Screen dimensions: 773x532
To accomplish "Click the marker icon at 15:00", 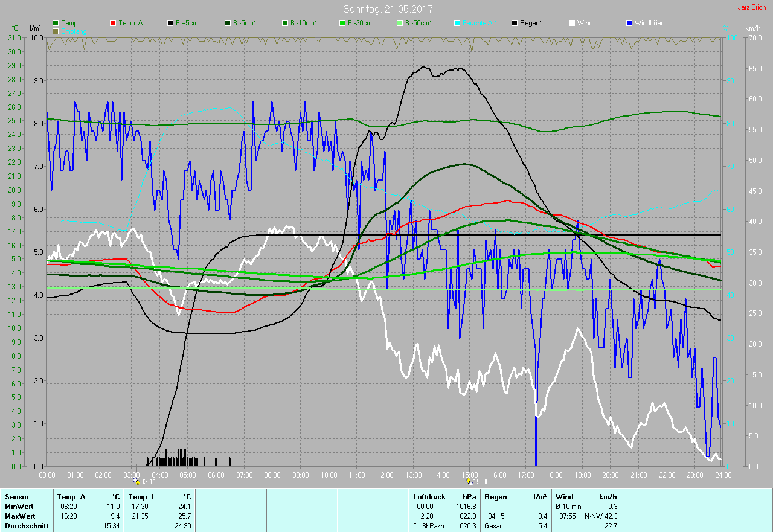I will point(469,481).
